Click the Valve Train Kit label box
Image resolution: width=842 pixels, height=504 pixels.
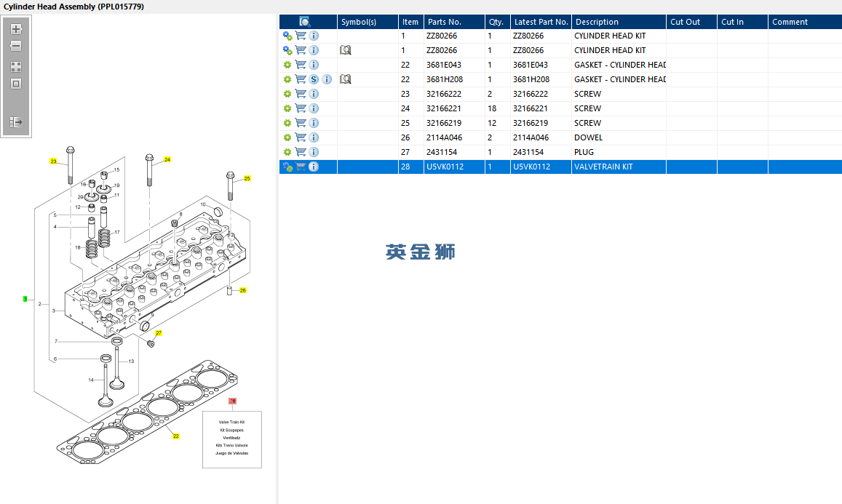pos(232,439)
